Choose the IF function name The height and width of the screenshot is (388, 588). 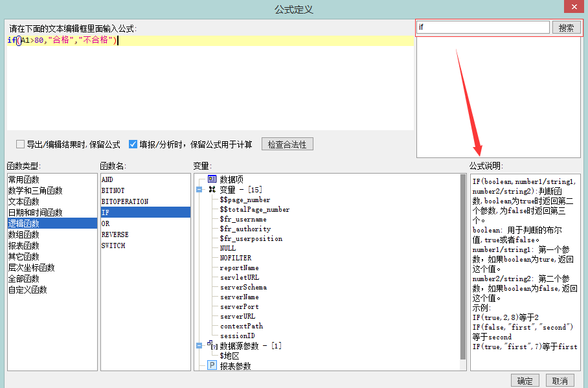click(146, 212)
